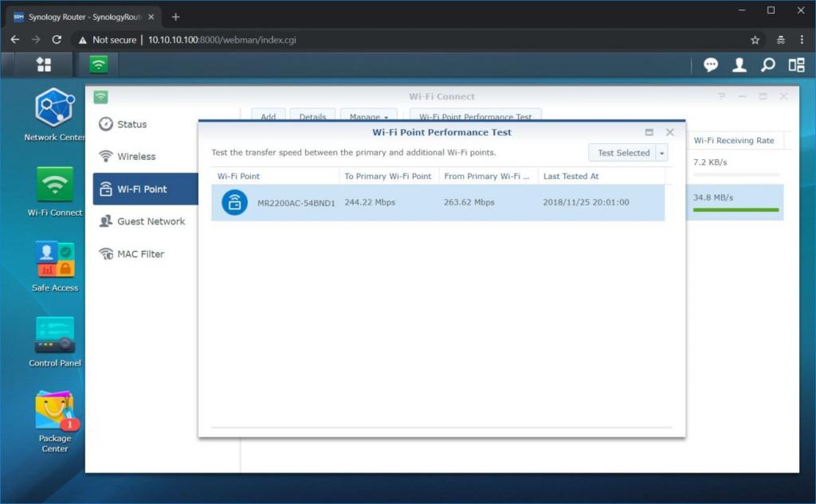This screenshot has width=816, height=504.
Task: Click the Wi-Fi Connect window logo icon
Action: pyautogui.click(x=100, y=97)
